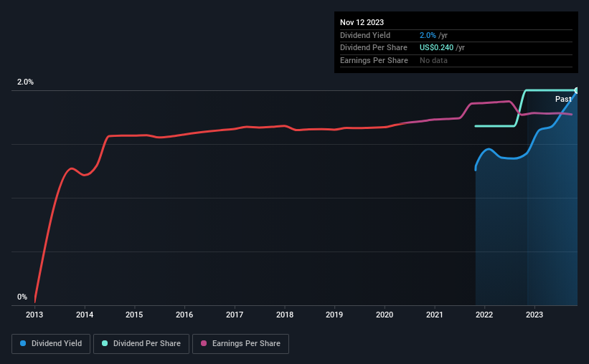The width and height of the screenshot is (589, 364).
Task: Click the 2016 x-axis label
Action: [184, 315]
